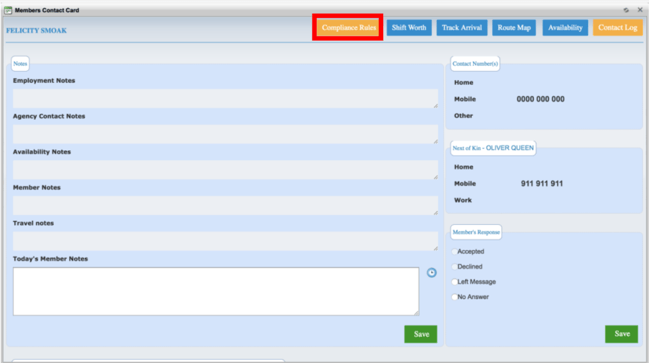The image size is (649, 363).
Task: Click next of kin mobile 911 911 911
Action: tap(541, 183)
